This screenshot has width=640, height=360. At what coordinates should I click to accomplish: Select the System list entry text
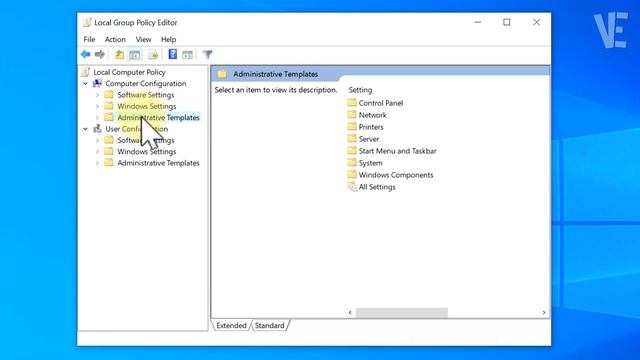[x=371, y=163]
